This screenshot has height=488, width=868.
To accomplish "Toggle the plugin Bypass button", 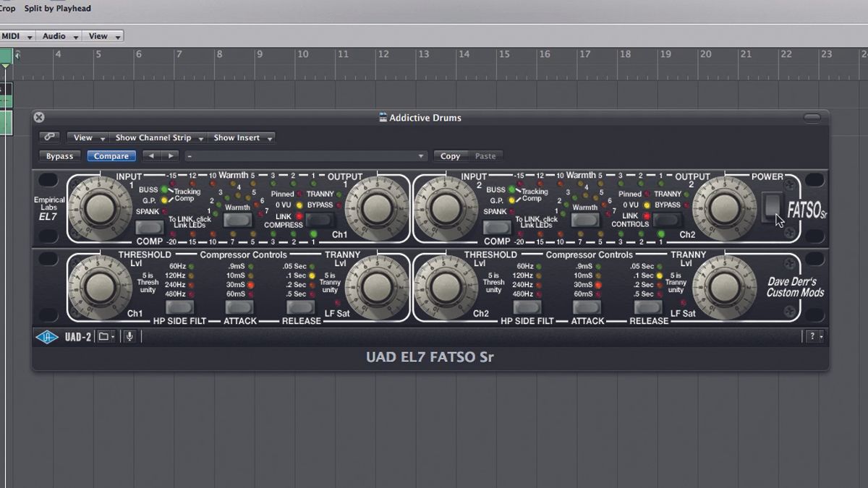I will tap(60, 155).
